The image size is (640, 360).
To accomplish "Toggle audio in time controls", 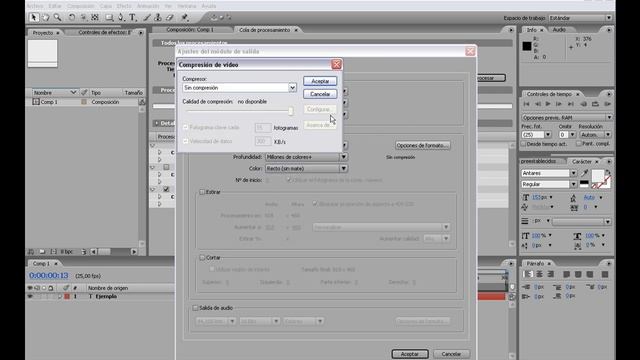I will click(583, 104).
